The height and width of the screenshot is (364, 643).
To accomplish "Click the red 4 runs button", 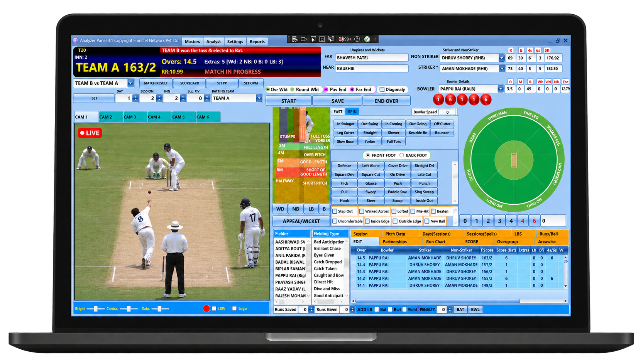I will click(523, 221).
